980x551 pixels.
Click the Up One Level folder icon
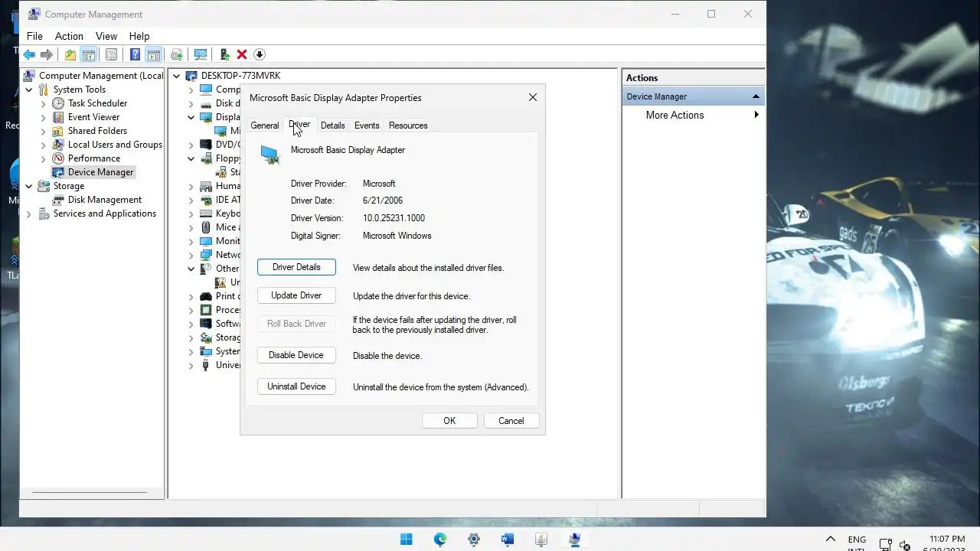coord(70,54)
